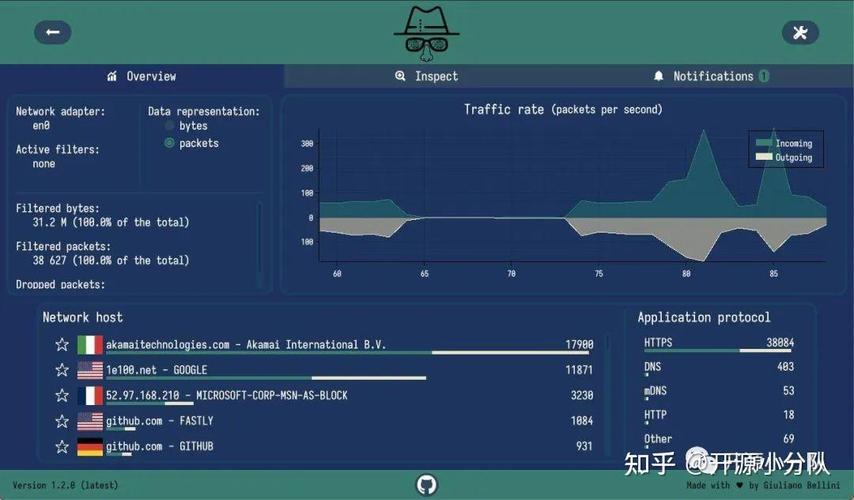
Task: Click the Filtered packets 38 627 value
Action: (x=111, y=260)
